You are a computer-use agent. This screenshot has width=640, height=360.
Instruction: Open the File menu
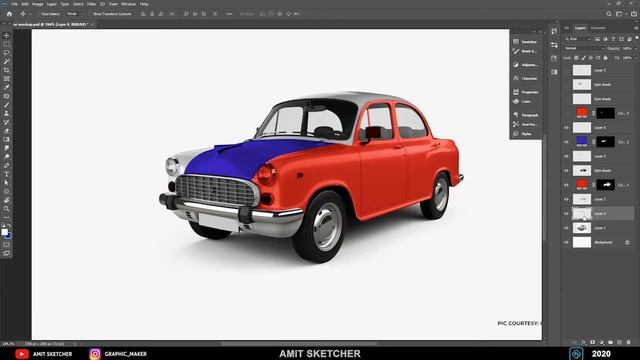tap(14, 4)
